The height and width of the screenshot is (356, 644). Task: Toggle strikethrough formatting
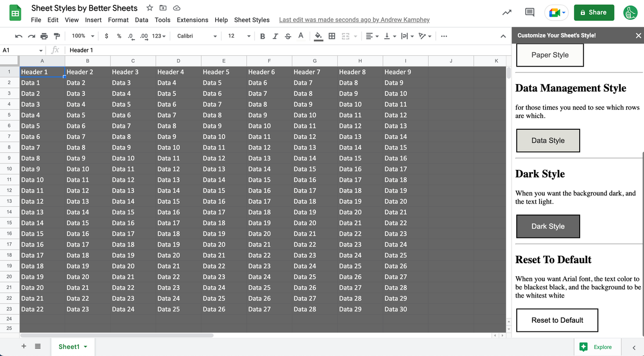coord(288,35)
